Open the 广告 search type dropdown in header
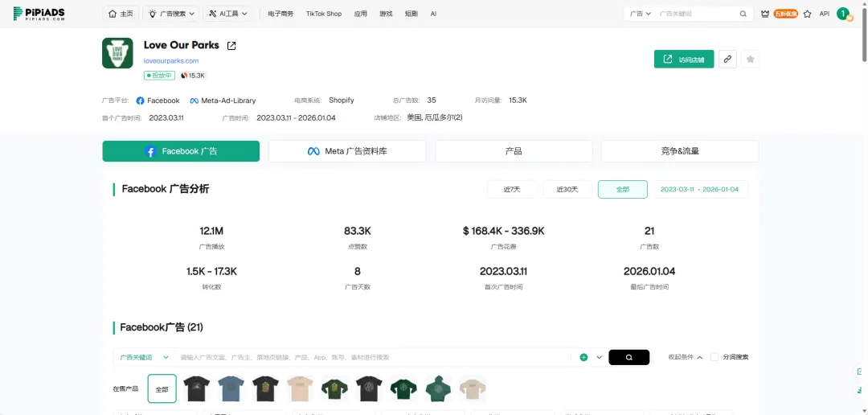The width and height of the screenshot is (868, 415). tap(641, 14)
